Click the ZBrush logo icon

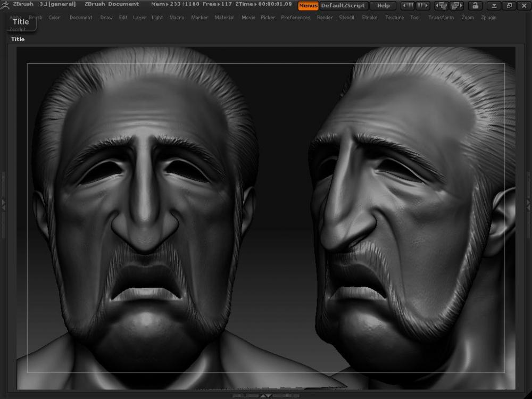(x=5, y=5)
